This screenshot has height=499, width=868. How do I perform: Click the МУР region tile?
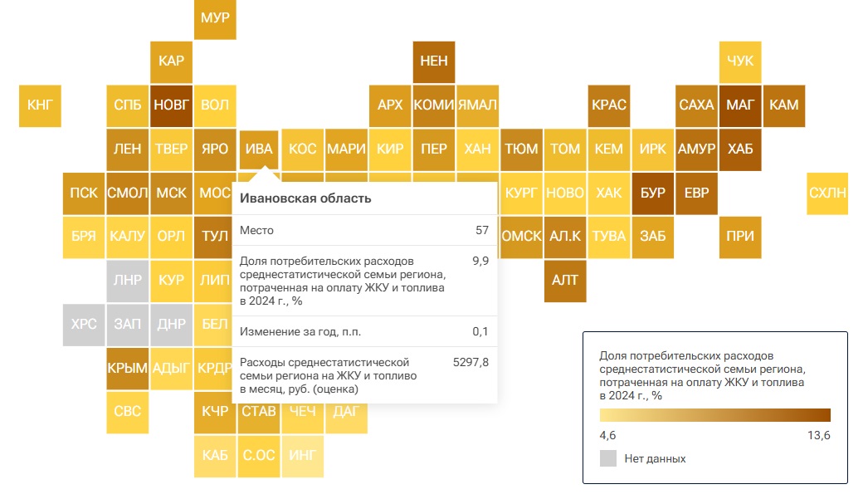click(215, 18)
